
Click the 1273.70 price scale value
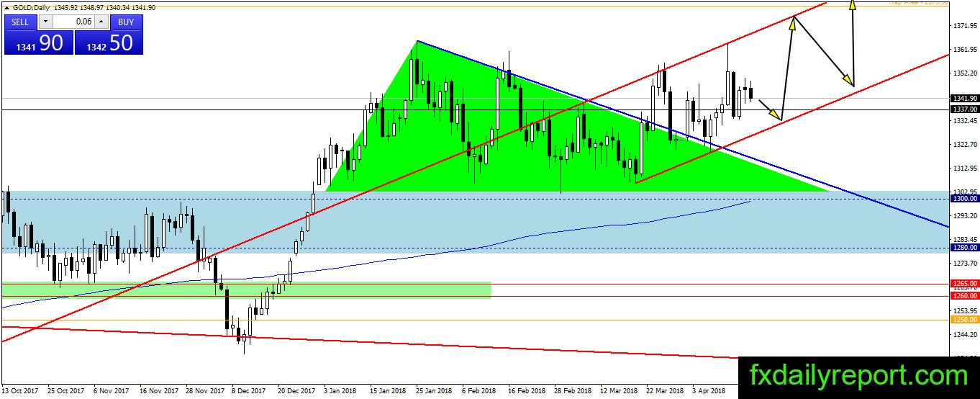point(964,264)
